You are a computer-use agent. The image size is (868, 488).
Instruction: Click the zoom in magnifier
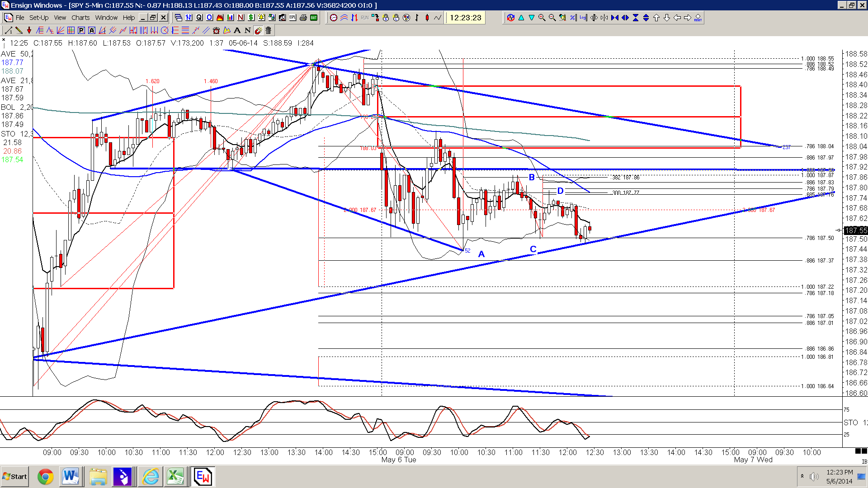[542, 18]
